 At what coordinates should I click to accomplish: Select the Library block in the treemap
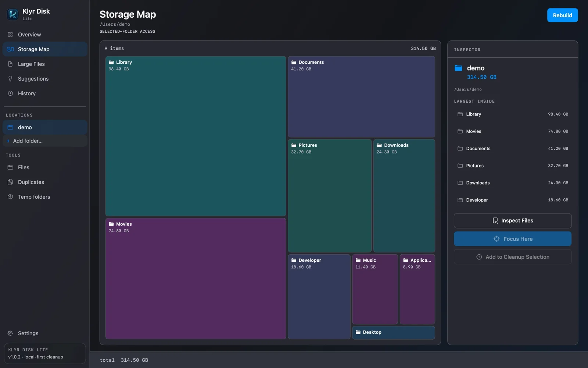(196, 136)
